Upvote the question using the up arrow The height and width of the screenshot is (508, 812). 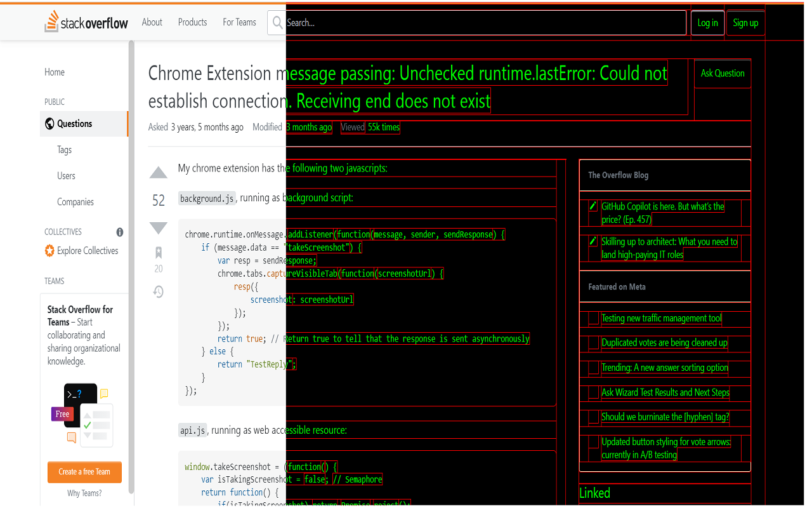(x=158, y=172)
